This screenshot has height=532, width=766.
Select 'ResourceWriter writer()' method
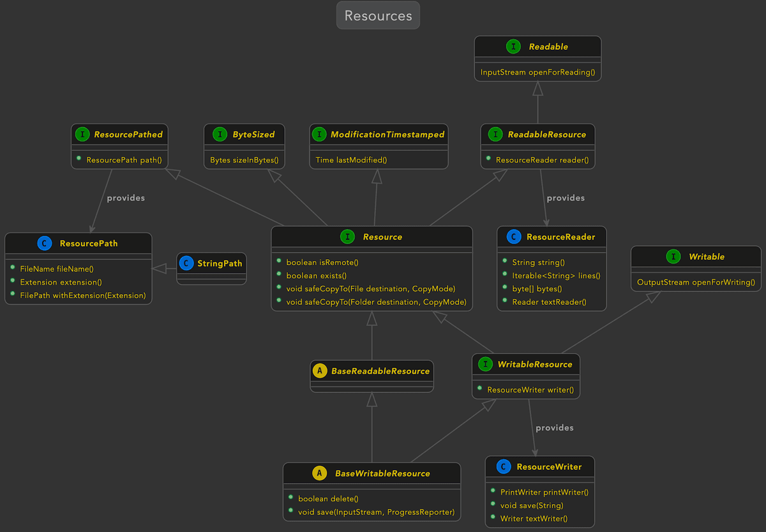(x=530, y=390)
